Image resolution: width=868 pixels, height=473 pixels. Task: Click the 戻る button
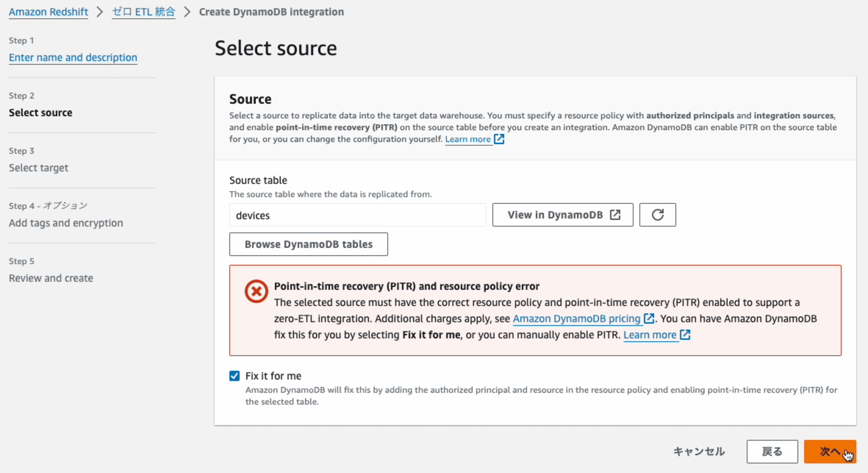(x=772, y=452)
